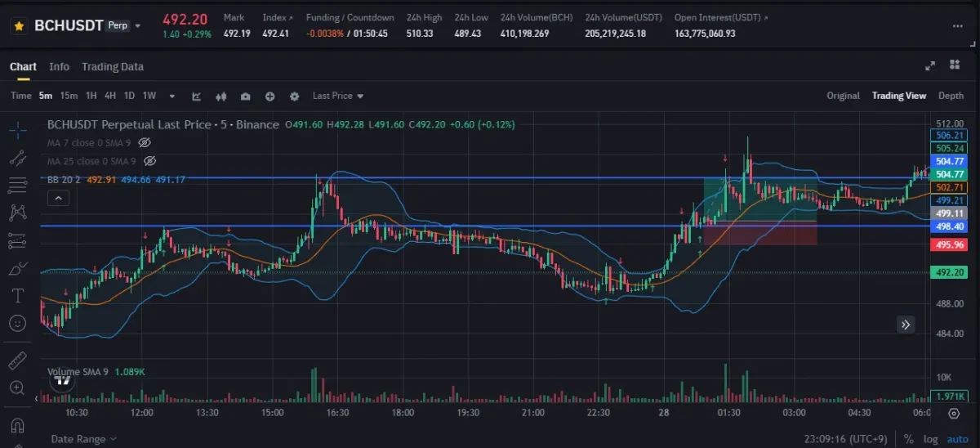Select the 1W interval
This screenshot has height=448, width=980.
[x=149, y=96]
